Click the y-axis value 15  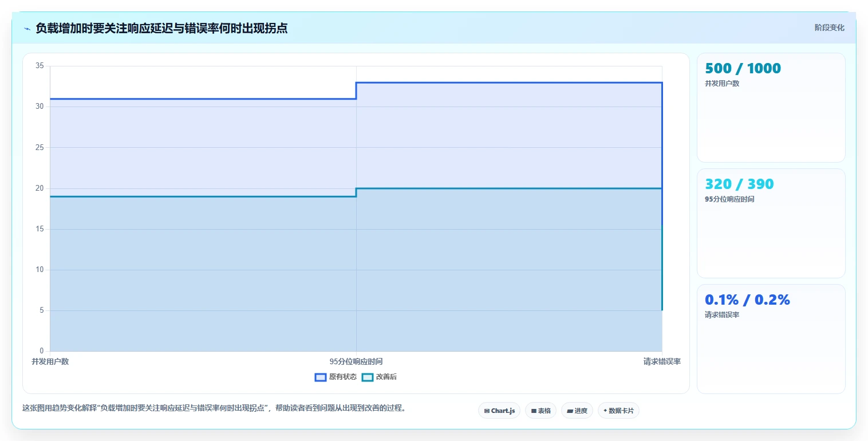pos(40,229)
